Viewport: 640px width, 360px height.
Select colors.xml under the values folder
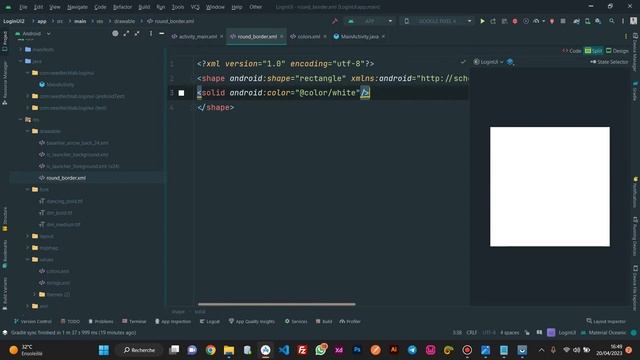pyautogui.click(x=58, y=271)
